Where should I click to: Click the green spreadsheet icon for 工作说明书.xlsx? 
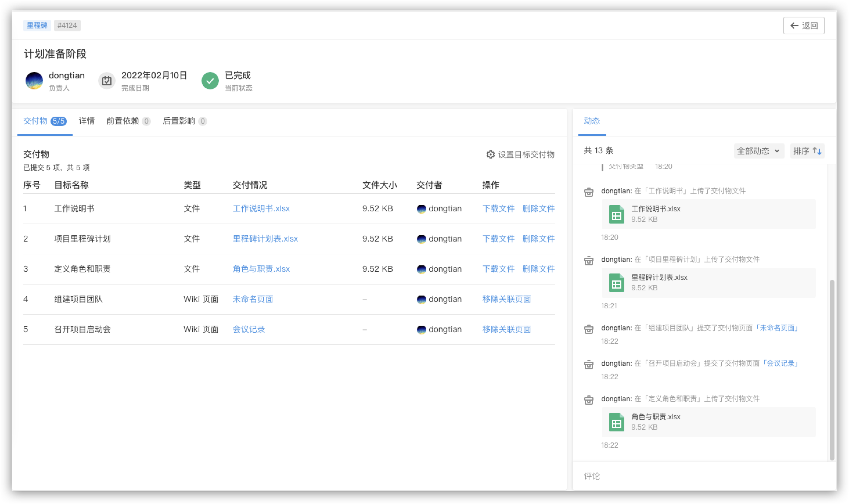616,214
